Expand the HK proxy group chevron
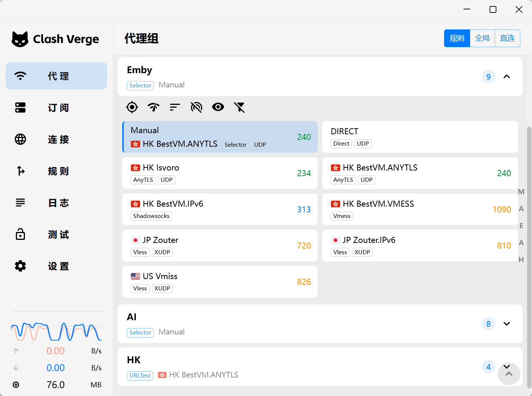Image resolution: width=532 pixels, height=396 pixels. point(507,367)
